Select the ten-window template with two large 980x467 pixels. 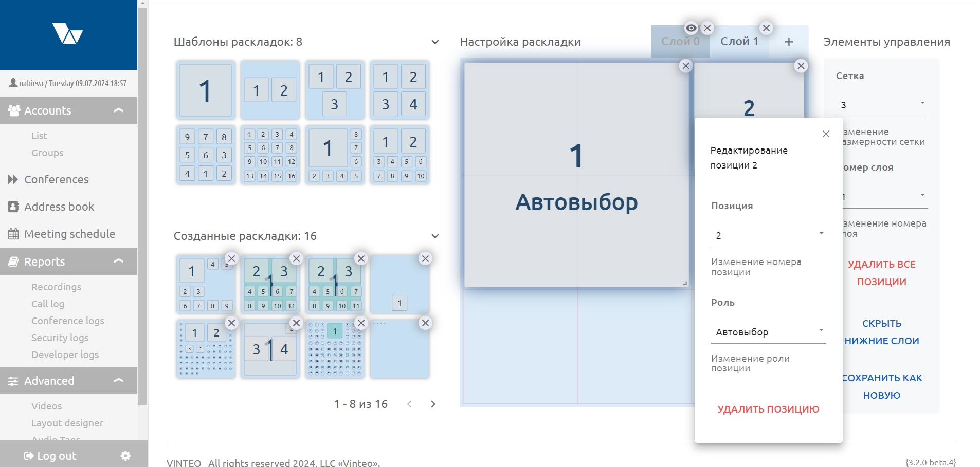pos(400,155)
